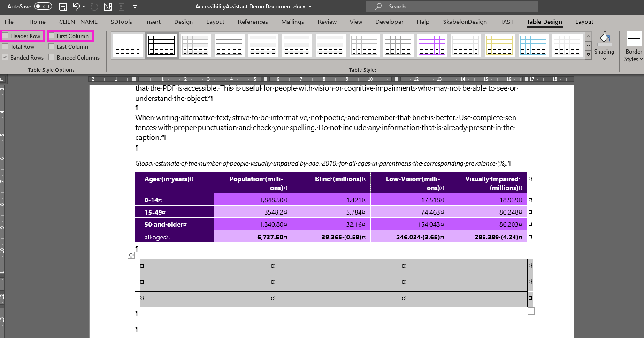Image resolution: width=644 pixels, height=338 pixels.
Task: Click the Border Styles line preview icon
Action: (634, 39)
